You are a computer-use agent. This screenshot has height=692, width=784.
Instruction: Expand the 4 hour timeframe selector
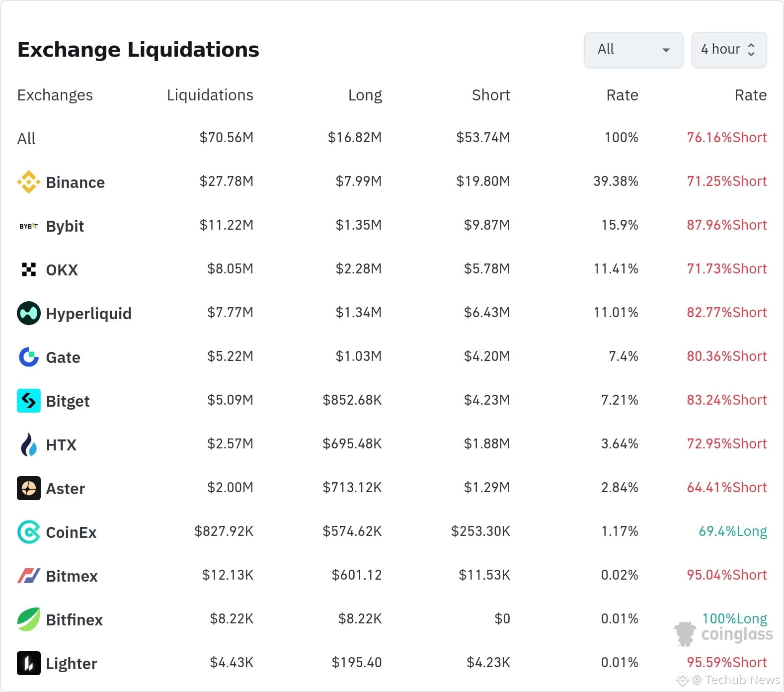click(729, 49)
